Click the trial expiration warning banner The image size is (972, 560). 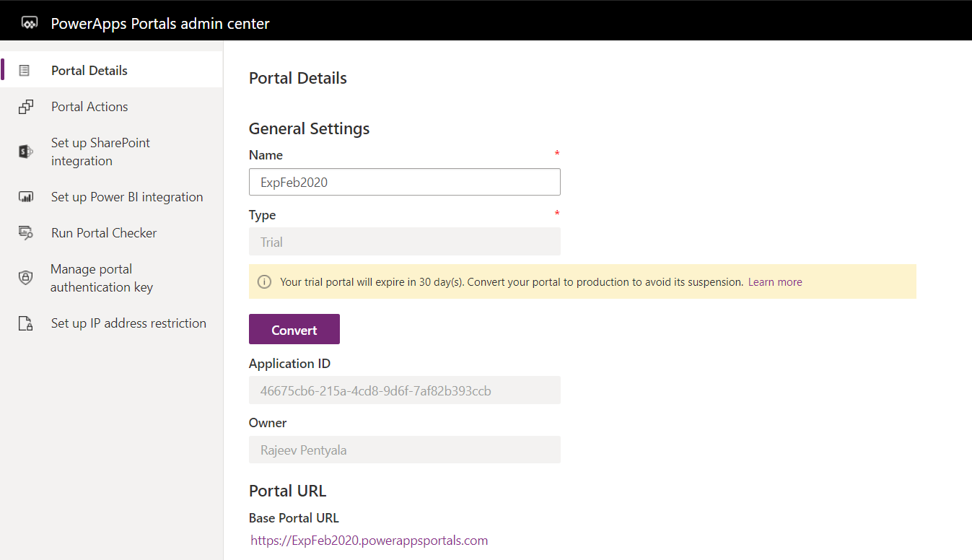(582, 281)
